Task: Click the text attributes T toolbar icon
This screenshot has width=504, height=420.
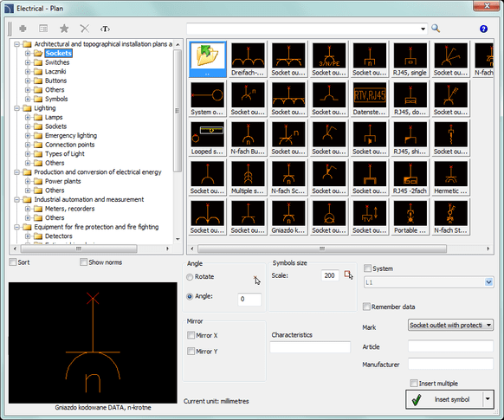Action: point(105,29)
